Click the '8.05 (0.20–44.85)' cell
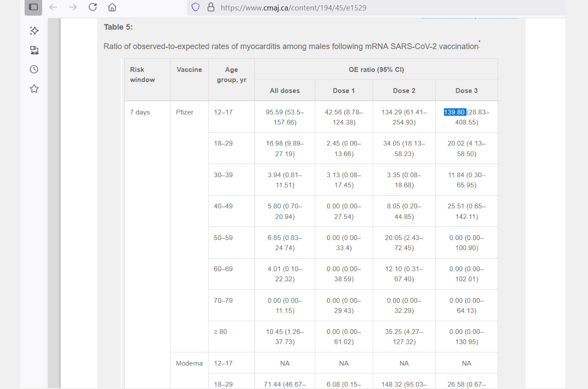The height and width of the screenshot is (389, 588). tap(404, 211)
